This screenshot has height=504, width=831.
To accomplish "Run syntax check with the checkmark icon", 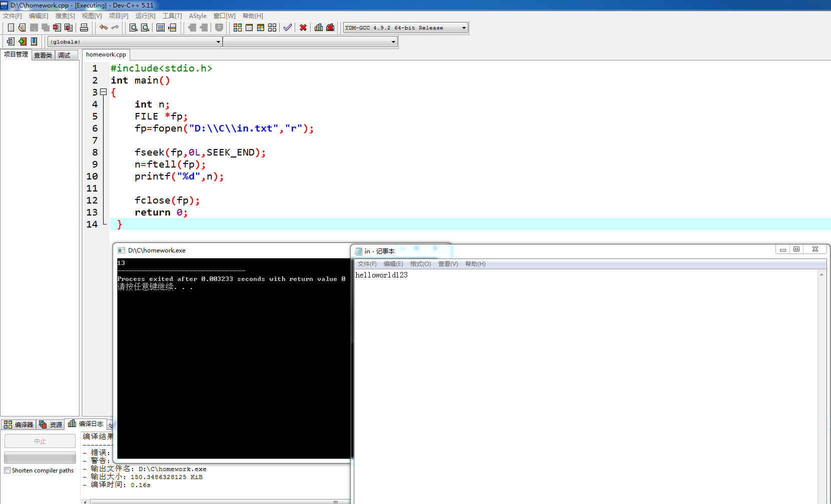I will 288,27.
